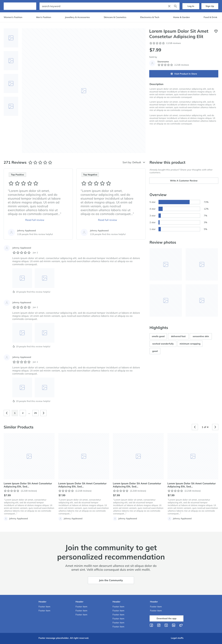Toggle the "smells good" highlight tag
This screenshot has width=222, height=644.
[158, 336]
